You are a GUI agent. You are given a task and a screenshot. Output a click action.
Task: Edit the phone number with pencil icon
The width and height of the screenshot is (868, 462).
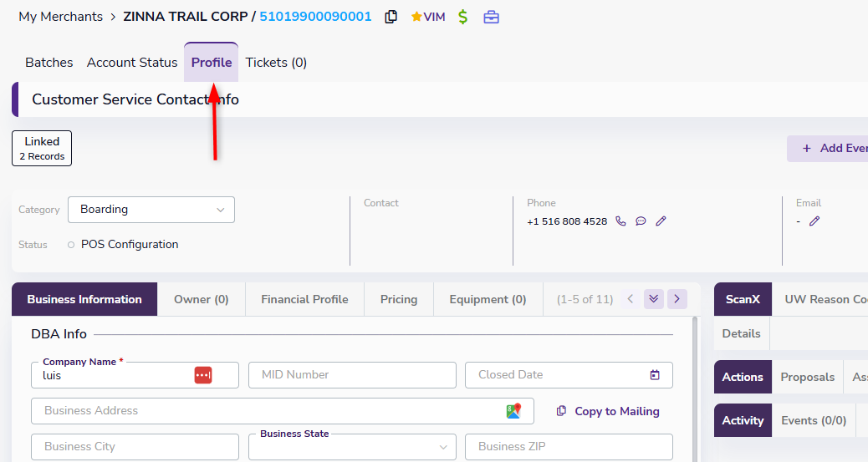[x=661, y=221]
